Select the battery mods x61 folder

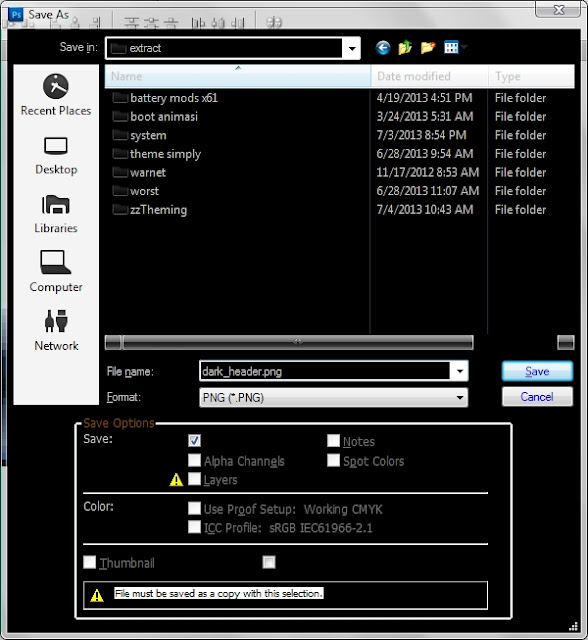[x=165, y=98]
